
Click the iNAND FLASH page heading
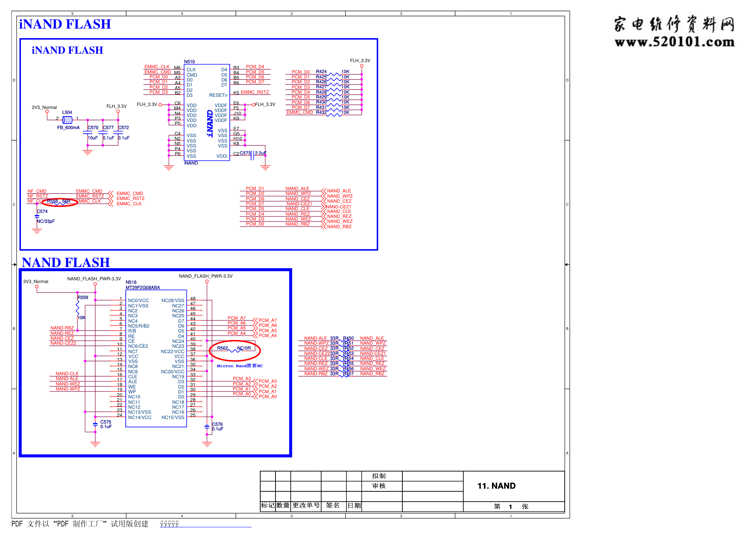(65, 24)
